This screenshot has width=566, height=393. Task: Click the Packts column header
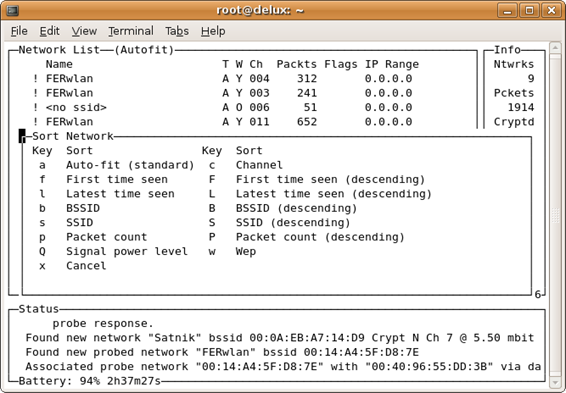pyautogui.click(x=296, y=64)
